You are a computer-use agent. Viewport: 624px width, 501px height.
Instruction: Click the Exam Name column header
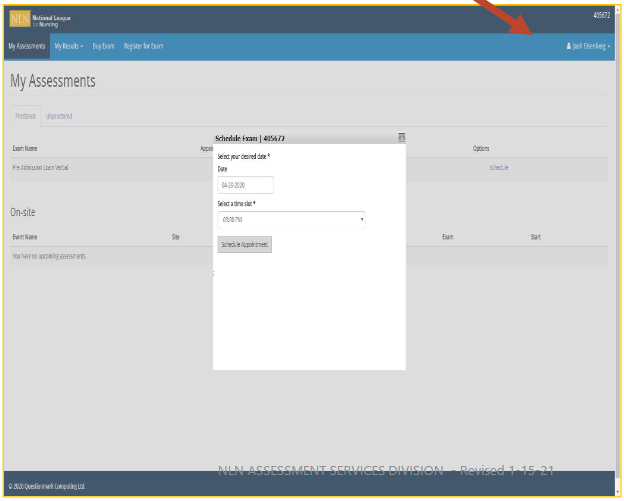[x=25, y=148]
